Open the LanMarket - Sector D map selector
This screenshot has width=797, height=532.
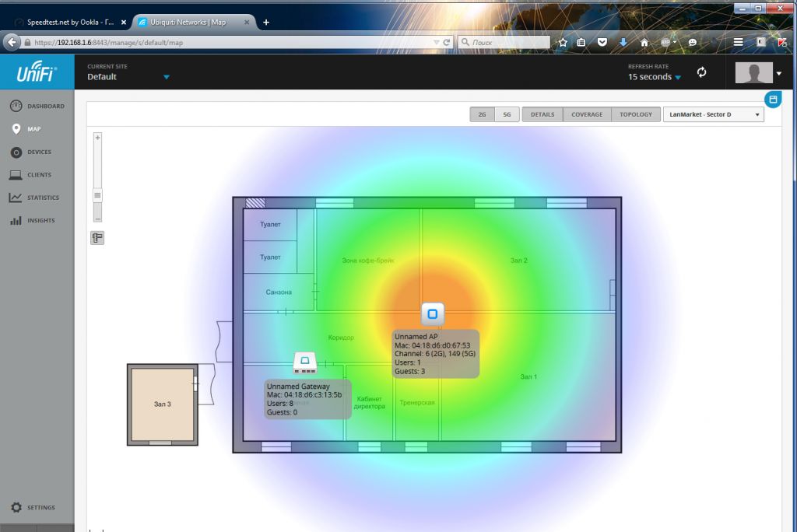pos(713,114)
